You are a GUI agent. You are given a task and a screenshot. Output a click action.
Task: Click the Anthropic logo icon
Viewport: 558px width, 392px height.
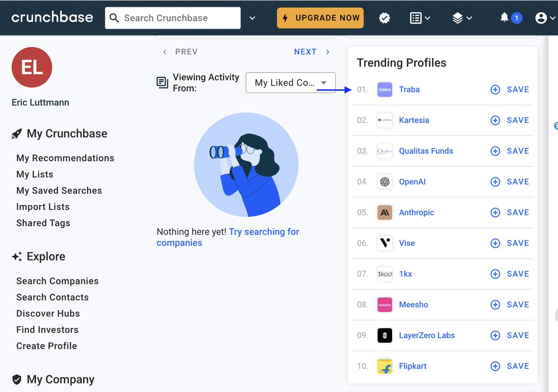pos(385,213)
